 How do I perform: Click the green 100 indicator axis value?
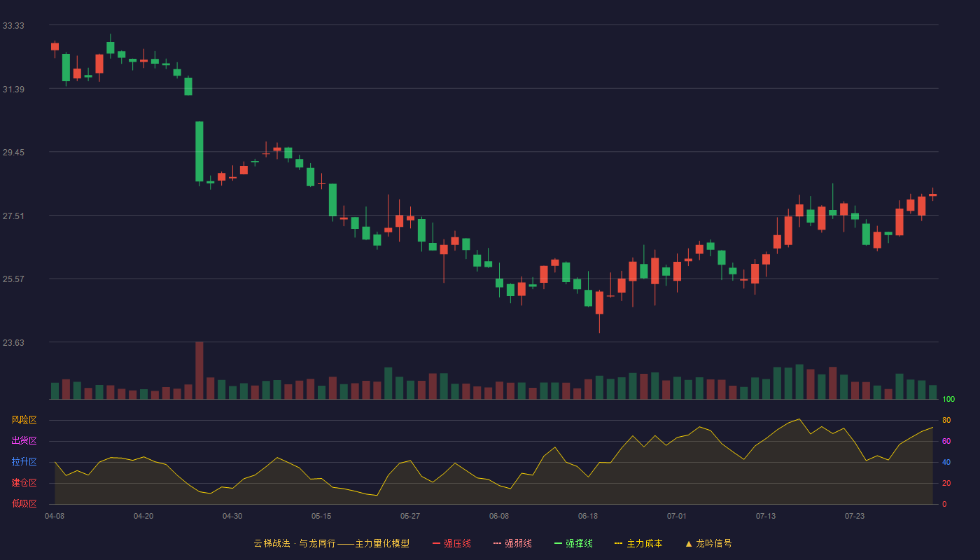pyautogui.click(x=948, y=399)
